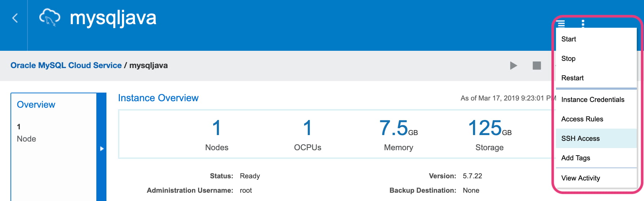
Task: Click the MySQL cloud dolphin icon
Action: (x=50, y=18)
